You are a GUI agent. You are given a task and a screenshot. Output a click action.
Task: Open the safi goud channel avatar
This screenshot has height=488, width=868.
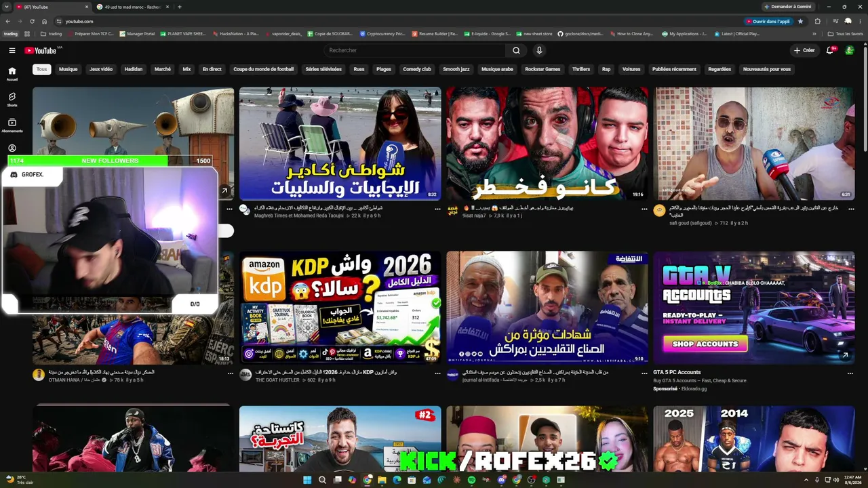(x=659, y=211)
